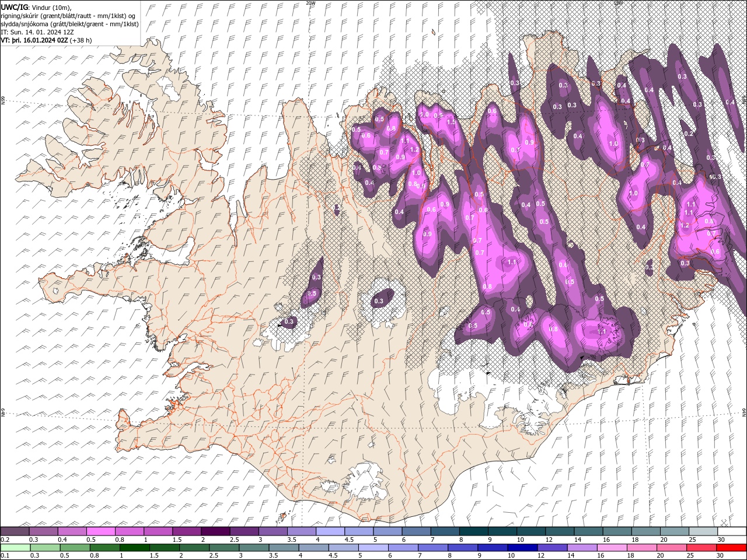Click the '25' label under the snow scale
The height and width of the screenshot is (560, 747).
692,540
